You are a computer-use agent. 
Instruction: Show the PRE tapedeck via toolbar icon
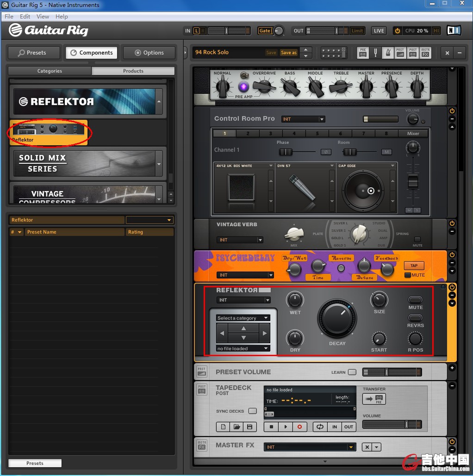[363, 53]
